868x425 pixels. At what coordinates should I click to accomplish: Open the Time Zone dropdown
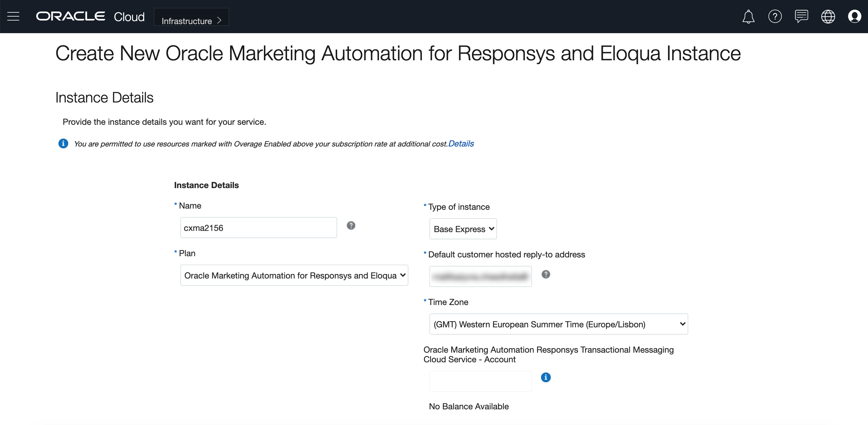[558, 324]
